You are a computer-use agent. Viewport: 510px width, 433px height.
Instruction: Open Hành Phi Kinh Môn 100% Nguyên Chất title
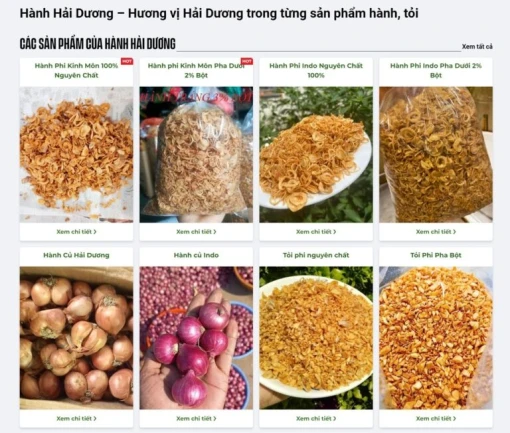76,70
